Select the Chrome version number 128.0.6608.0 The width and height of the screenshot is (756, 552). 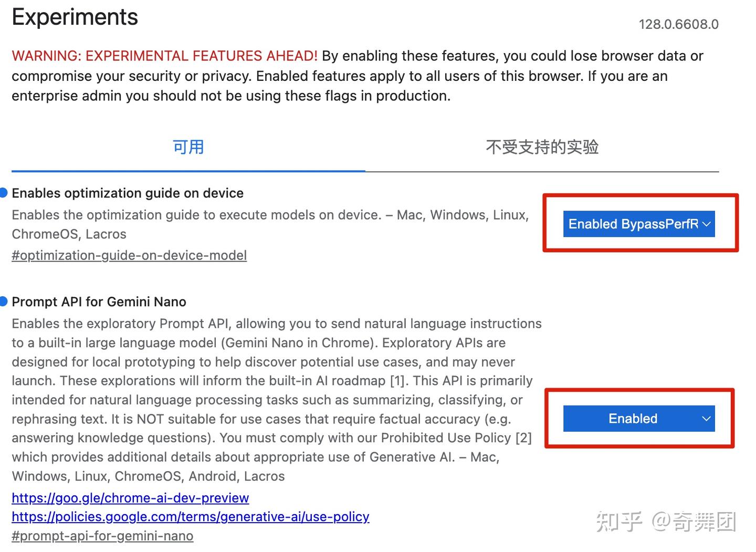coord(679,24)
